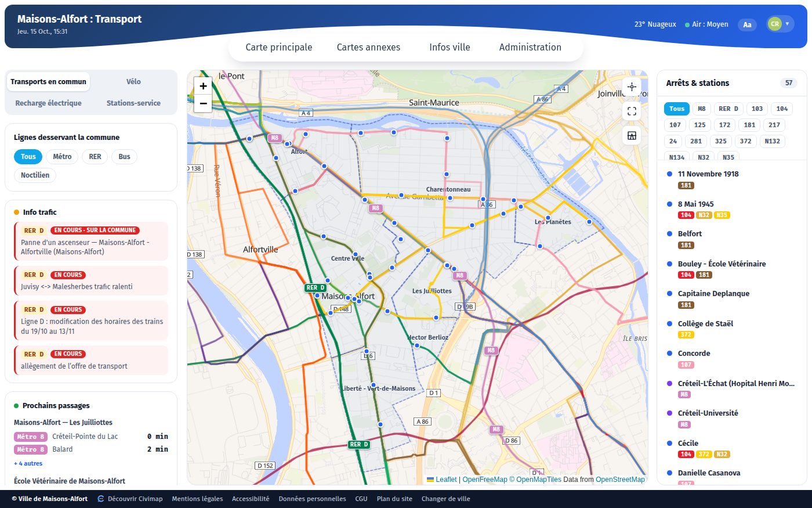Filter stops by line 125 chip
Viewport: 812px width, 508px height.
[x=700, y=125]
